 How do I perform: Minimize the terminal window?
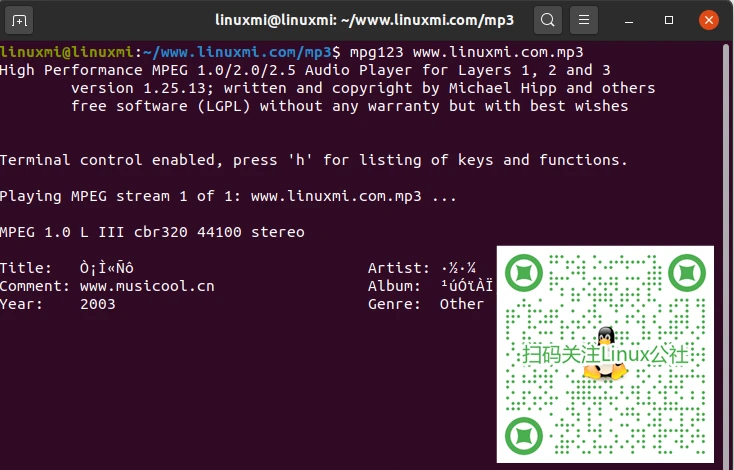[629, 21]
